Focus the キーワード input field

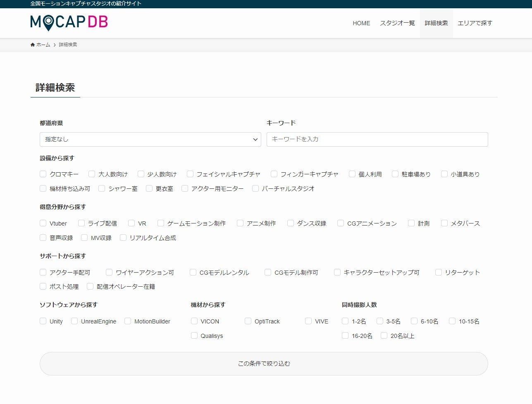(x=377, y=139)
